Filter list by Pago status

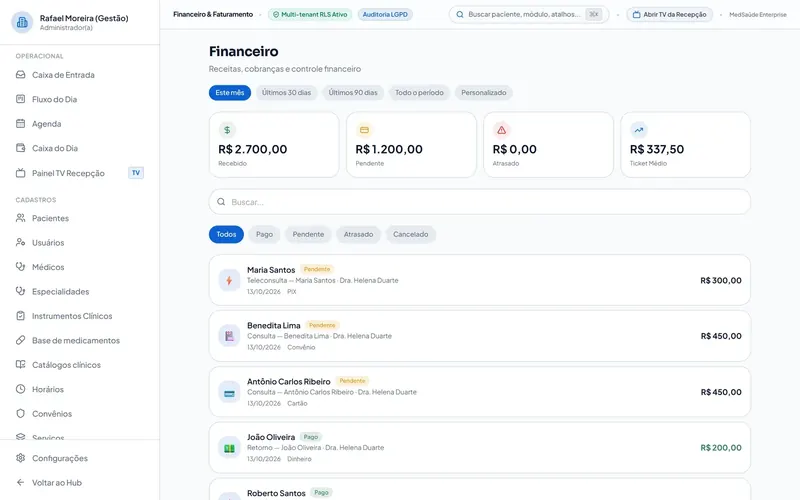[264, 234]
